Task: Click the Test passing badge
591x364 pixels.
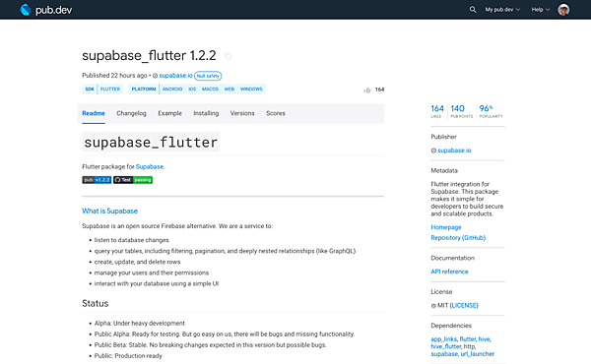Action: coord(133,180)
